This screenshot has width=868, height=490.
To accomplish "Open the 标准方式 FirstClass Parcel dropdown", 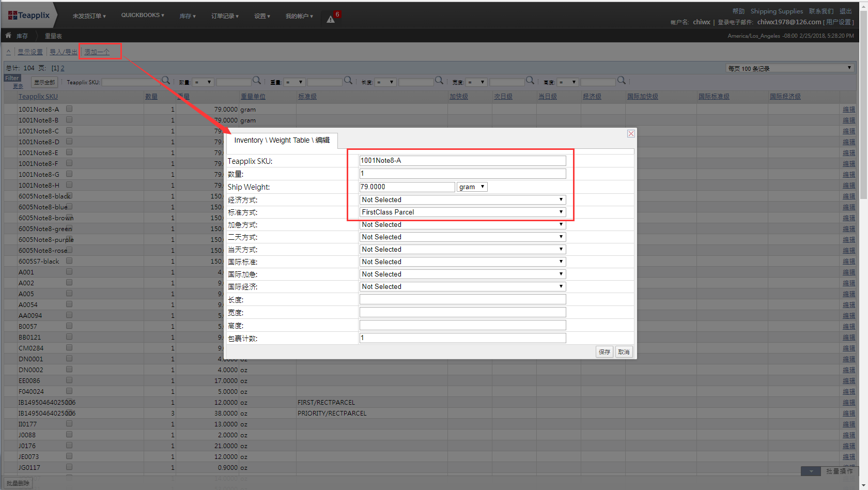I will click(x=462, y=212).
